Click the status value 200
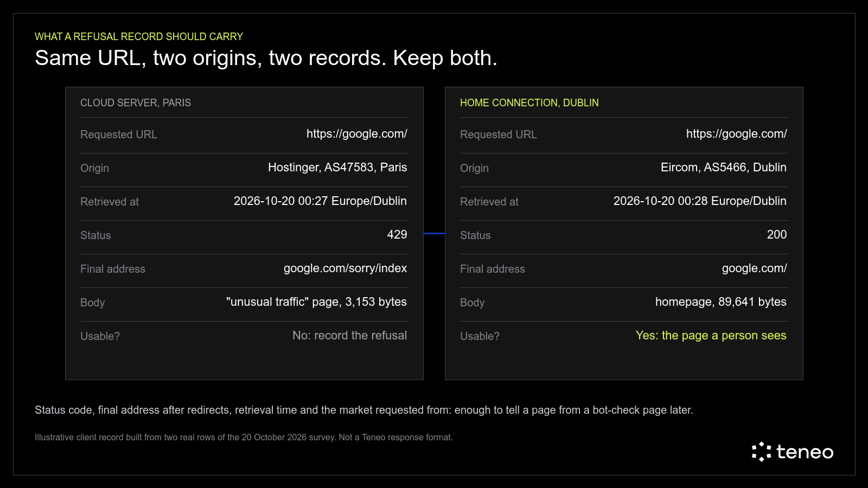868x488 pixels. 777,235
